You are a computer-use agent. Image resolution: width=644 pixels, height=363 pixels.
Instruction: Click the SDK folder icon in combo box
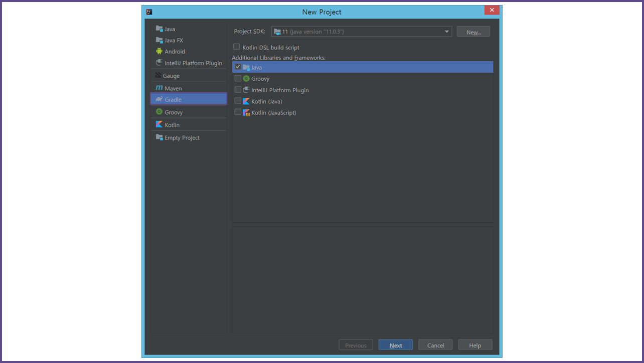coord(277,32)
